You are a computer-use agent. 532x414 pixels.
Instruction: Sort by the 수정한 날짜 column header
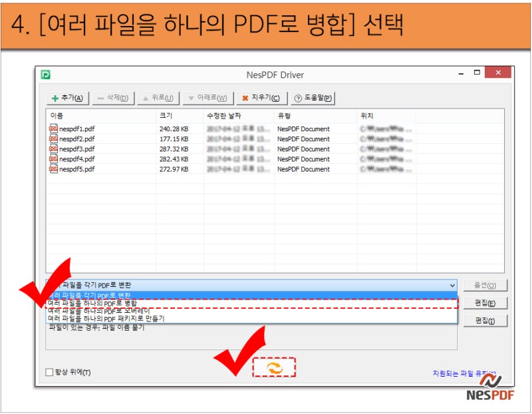[239, 116]
